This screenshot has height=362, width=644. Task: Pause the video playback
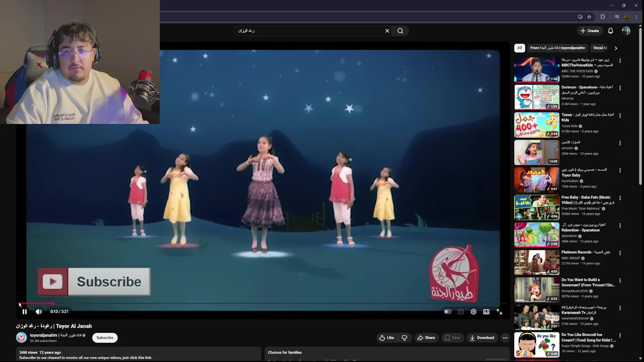click(x=24, y=312)
